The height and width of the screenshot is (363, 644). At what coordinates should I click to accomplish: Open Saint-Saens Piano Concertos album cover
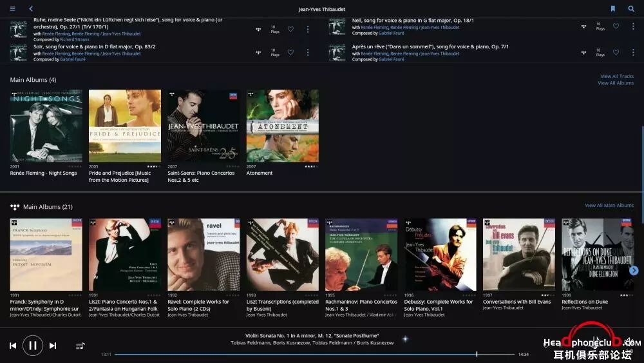click(204, 126)
